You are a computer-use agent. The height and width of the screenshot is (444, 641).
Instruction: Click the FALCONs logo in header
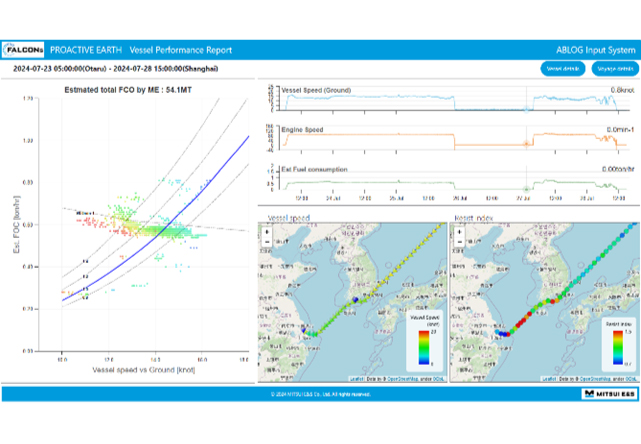click(22, 48)
